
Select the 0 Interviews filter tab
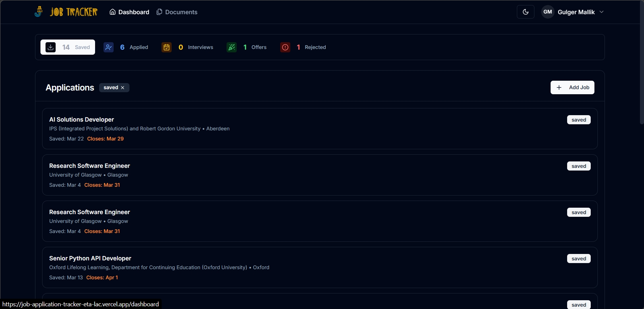click(x=187, y=47)
